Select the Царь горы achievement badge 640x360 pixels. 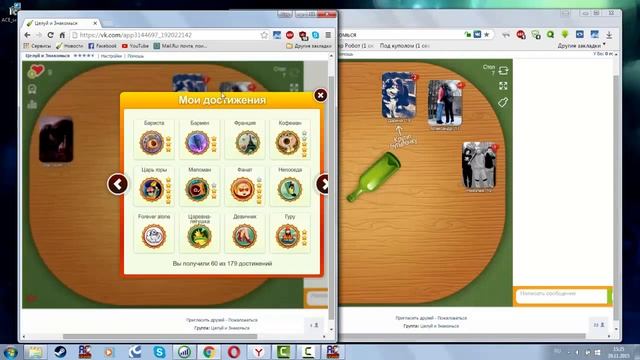point(151,189)
